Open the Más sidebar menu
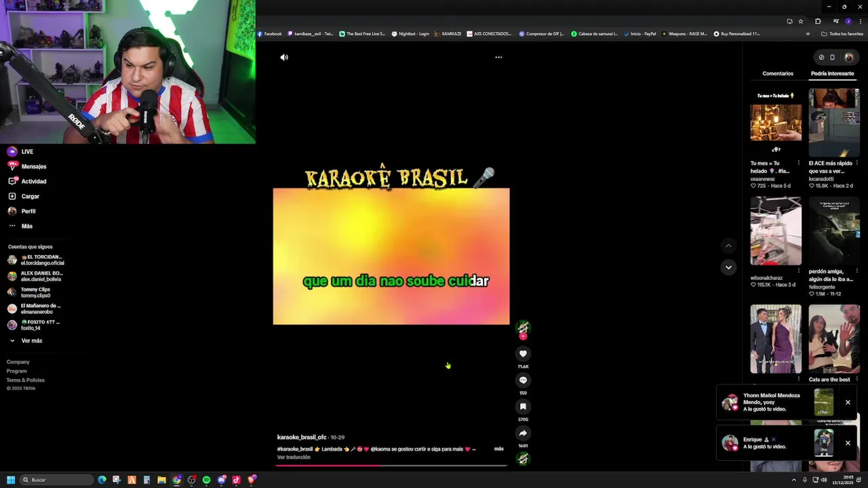868x488 pixels. tap(20, 226)
